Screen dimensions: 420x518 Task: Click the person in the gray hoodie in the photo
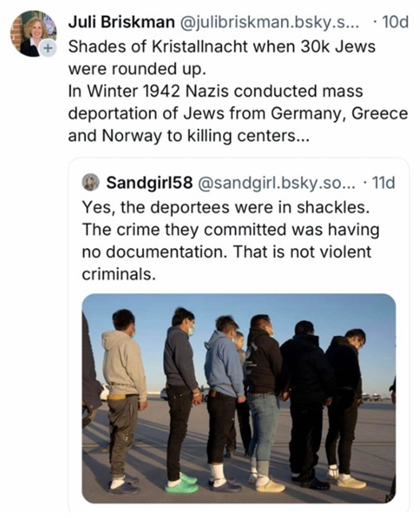(x=124, y=401)
